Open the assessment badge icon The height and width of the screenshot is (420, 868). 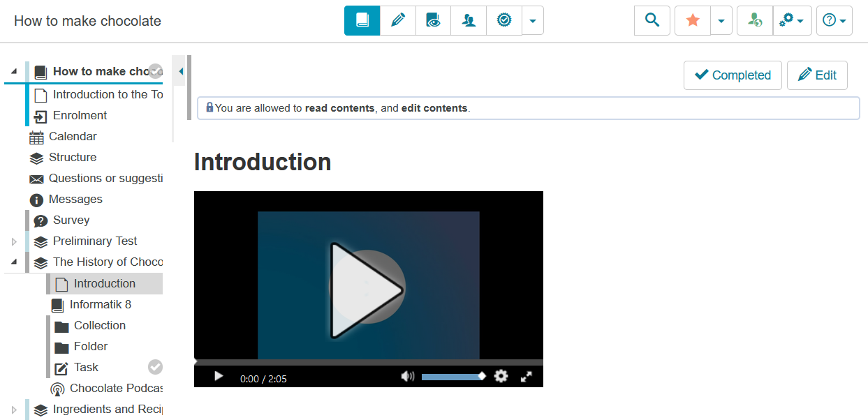[503, 21]
